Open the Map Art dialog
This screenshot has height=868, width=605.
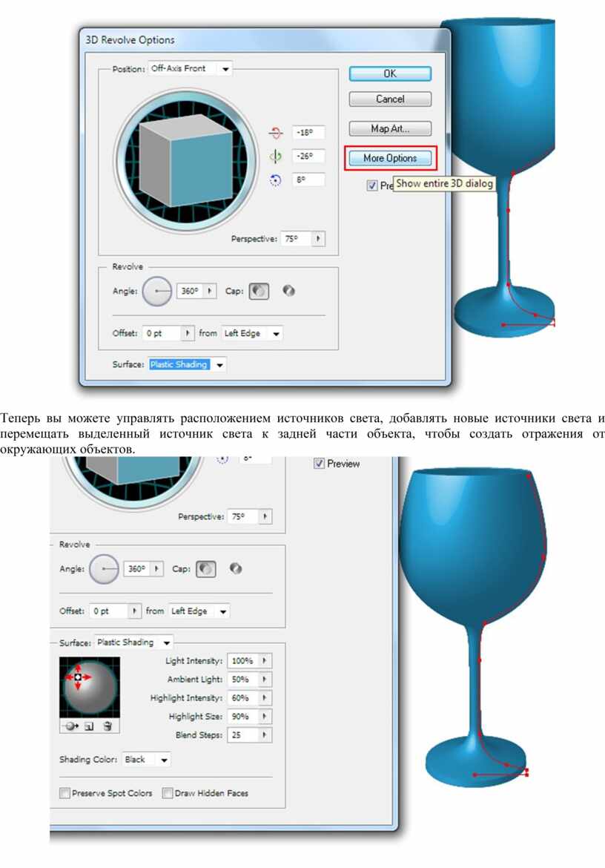tap(390, 128)
